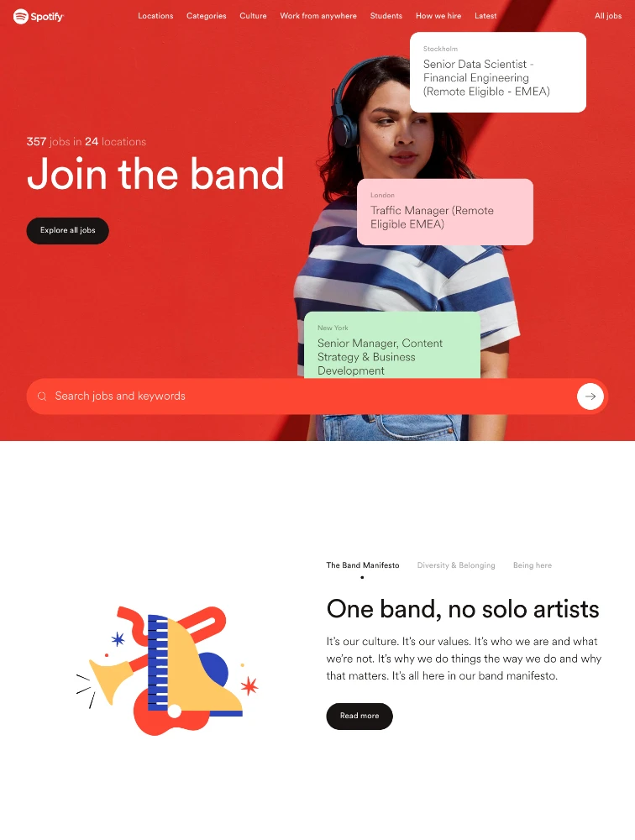Open the Stockholm Senior Data Scientist card

pyautogui.click(x=498, y=72)
